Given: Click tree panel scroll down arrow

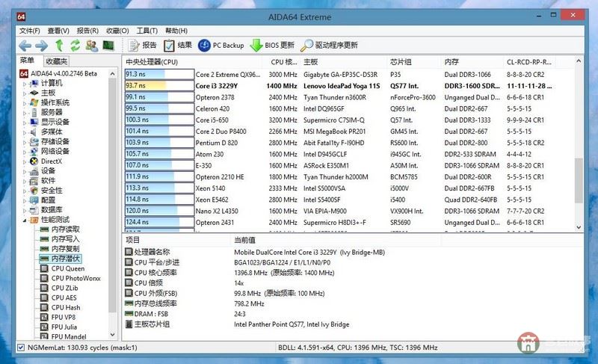Looking at the screenshot, I should [x=113, y=335].
